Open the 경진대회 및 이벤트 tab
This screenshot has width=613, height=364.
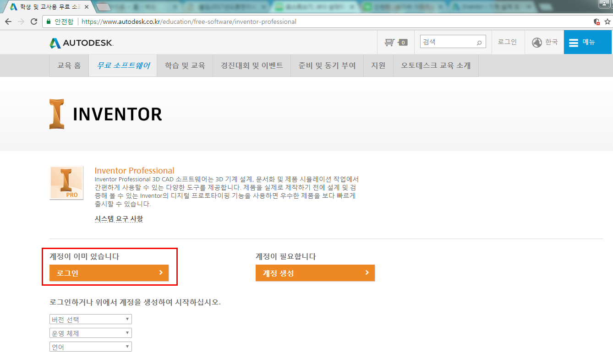click(x=252, y=65)
